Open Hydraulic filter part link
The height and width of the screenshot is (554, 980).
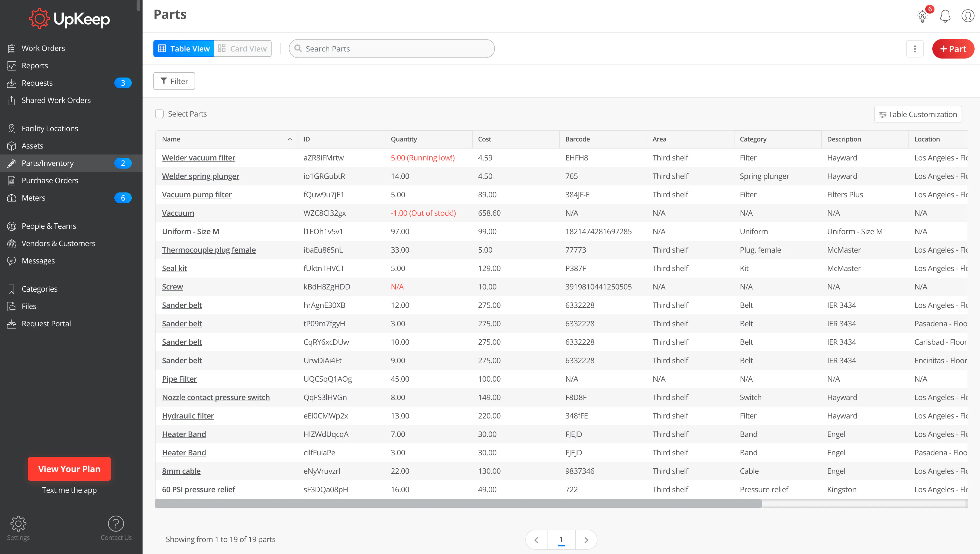[x=188, y=416]
